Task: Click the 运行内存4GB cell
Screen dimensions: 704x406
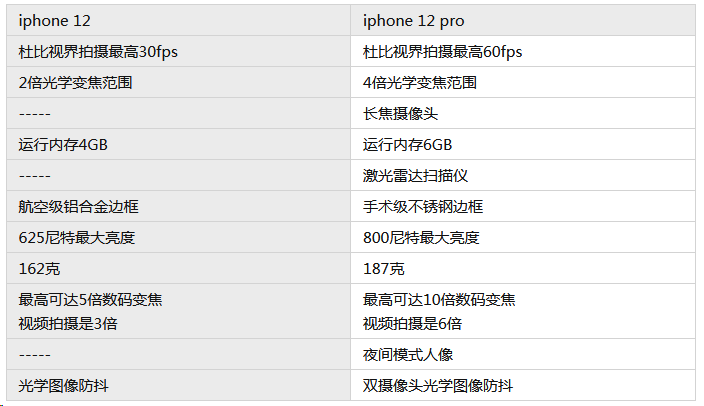Action: 178,145
